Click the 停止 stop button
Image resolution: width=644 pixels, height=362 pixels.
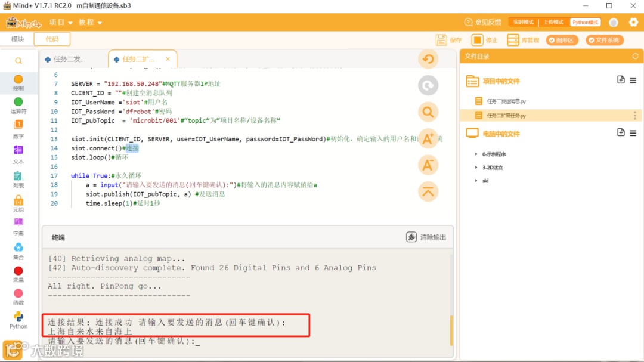pyautogui.click(x=485, y=40)
